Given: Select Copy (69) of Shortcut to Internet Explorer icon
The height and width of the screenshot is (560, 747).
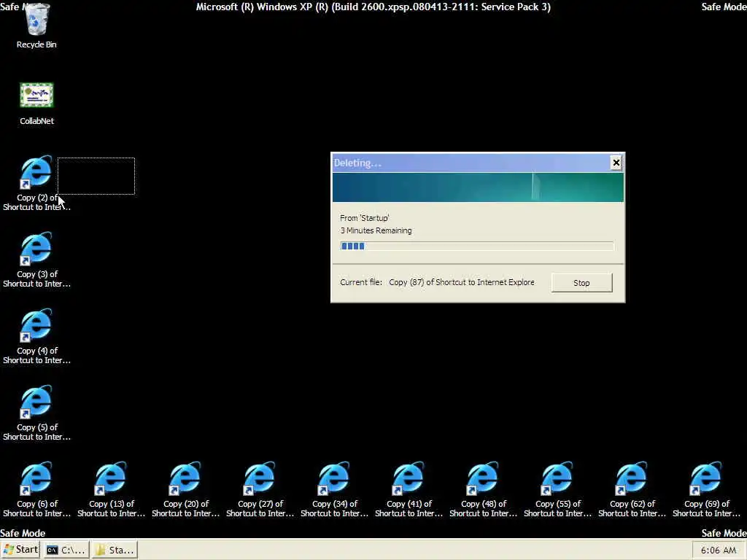Looking at the screenshot, I should (706, 489).
